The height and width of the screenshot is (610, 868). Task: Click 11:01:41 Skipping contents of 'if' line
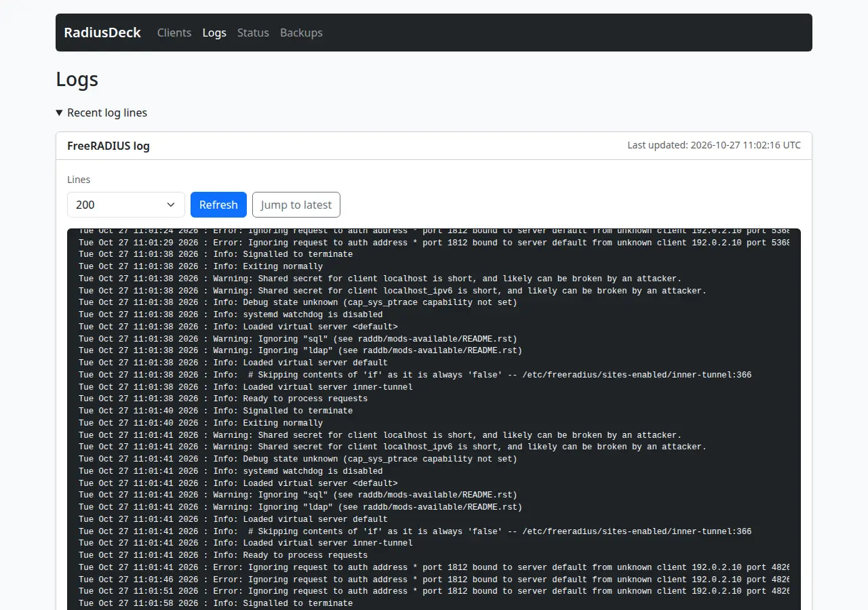point(415,531)
